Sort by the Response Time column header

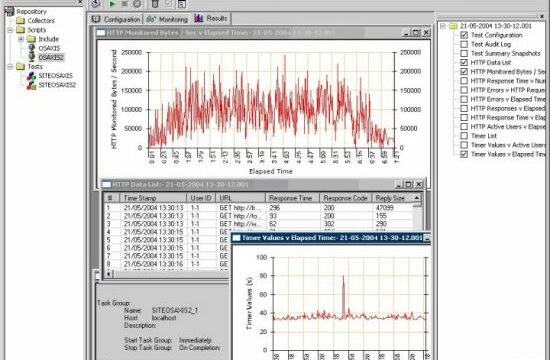[293, 198]
